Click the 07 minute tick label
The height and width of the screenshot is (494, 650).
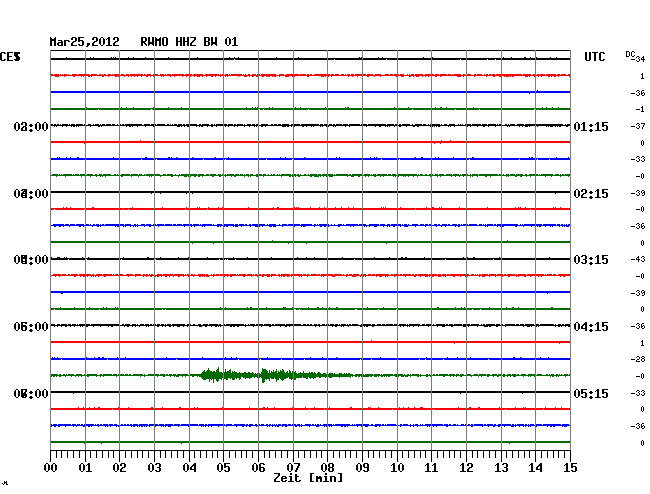[x=293, y=468]
